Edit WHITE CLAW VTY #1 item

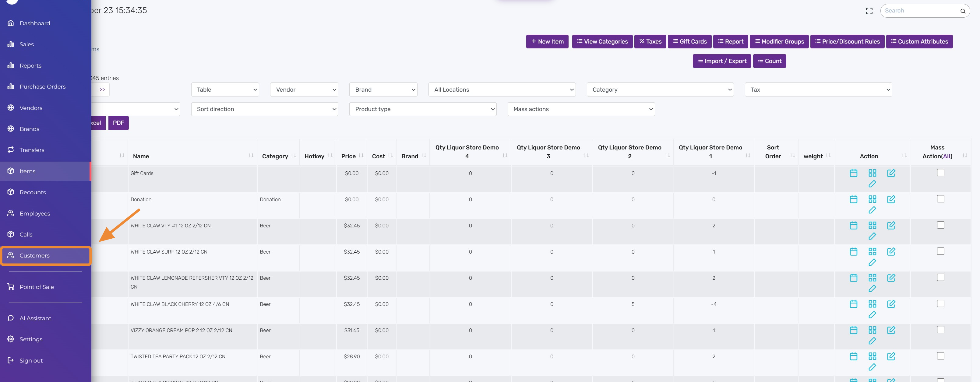coord(891,226)
